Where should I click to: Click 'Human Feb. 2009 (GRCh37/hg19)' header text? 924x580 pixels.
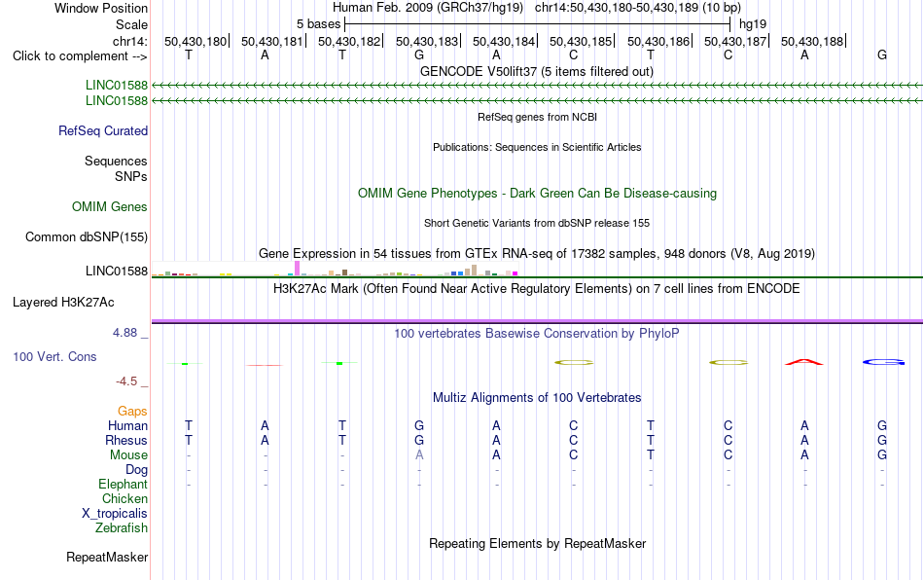click(428, 8)
